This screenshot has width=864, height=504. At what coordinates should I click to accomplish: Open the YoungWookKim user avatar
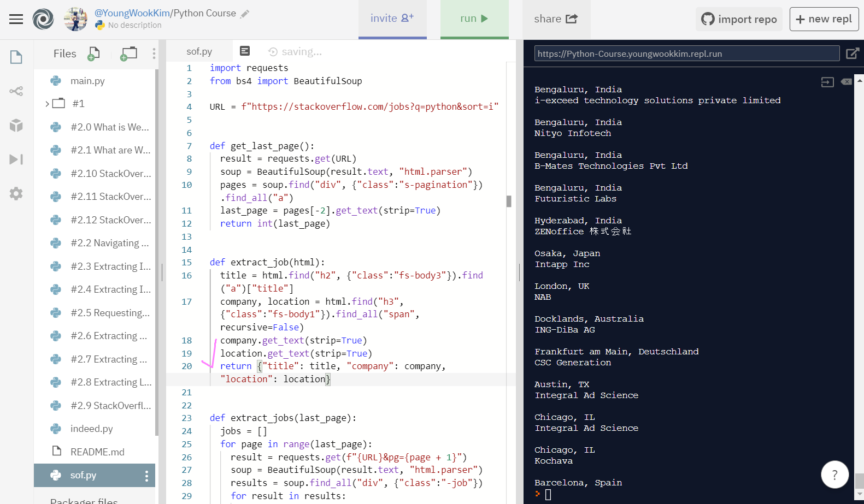coord(75,19)
